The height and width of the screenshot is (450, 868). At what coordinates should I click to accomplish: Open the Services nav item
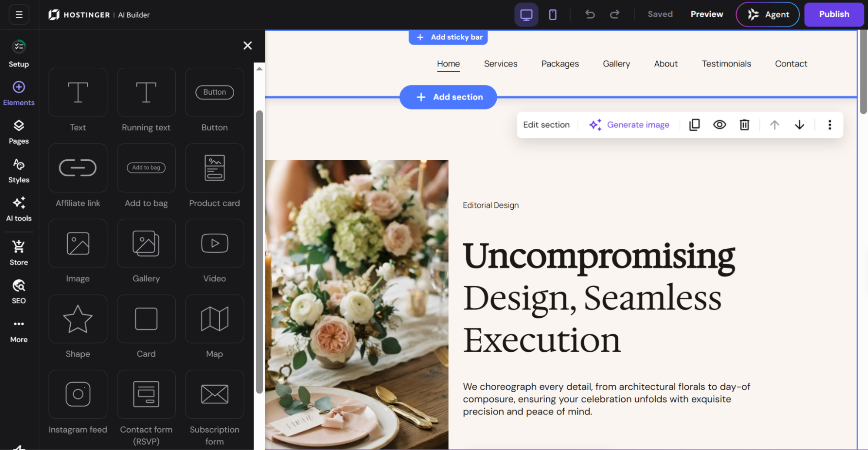(501, 64)
